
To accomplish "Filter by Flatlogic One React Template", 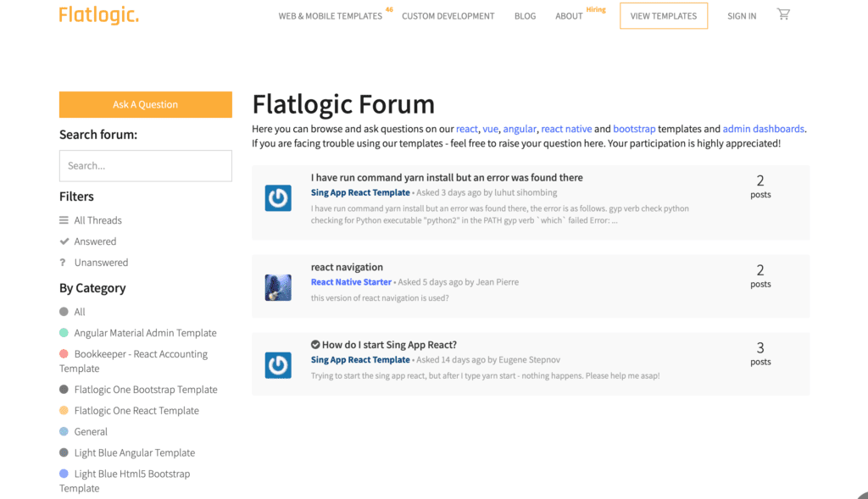I will pyautogui.click(x=136, y=411).
